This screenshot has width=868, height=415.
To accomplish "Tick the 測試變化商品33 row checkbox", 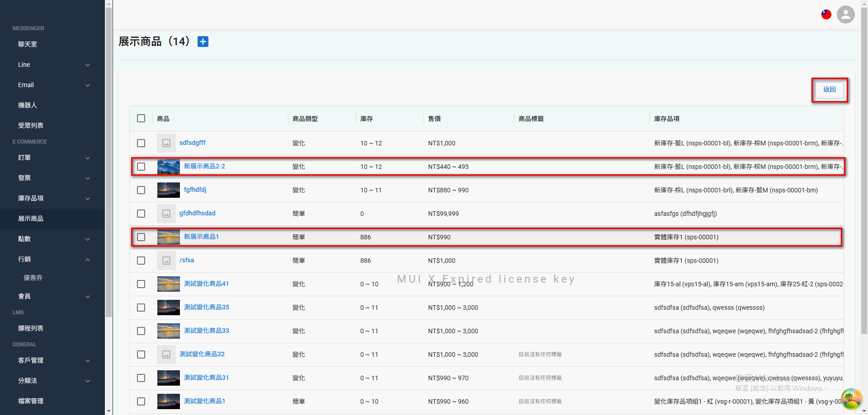I will pyautogui.click(x=141, y=331).
